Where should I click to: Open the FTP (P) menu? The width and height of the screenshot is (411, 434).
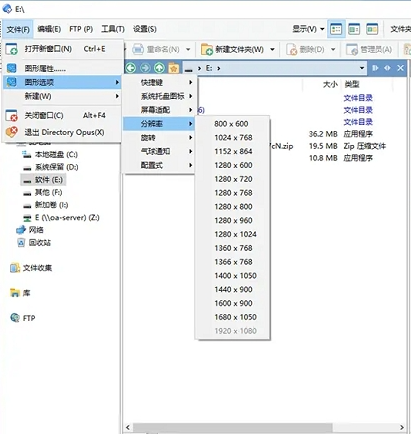pyautogui.click(x=81, y=29)
